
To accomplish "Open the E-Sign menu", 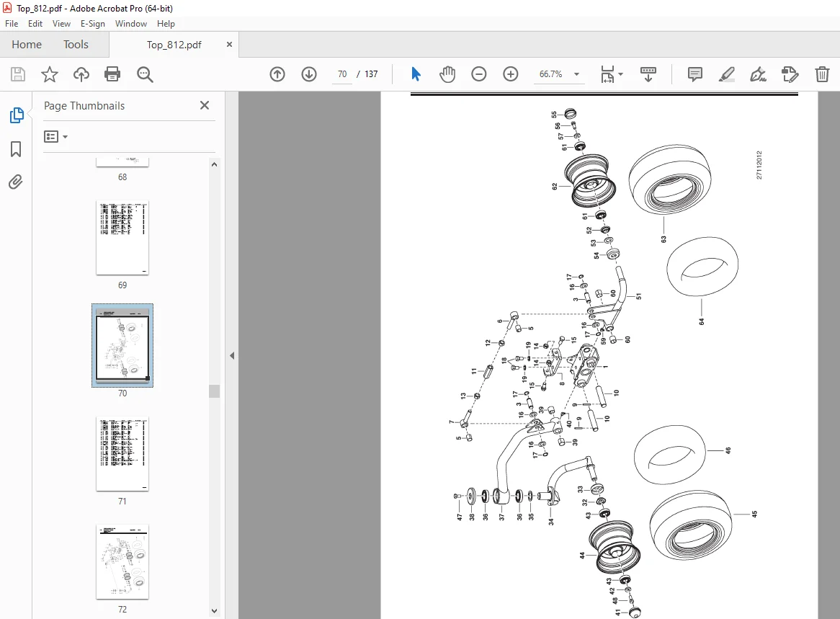I will 93,24.
